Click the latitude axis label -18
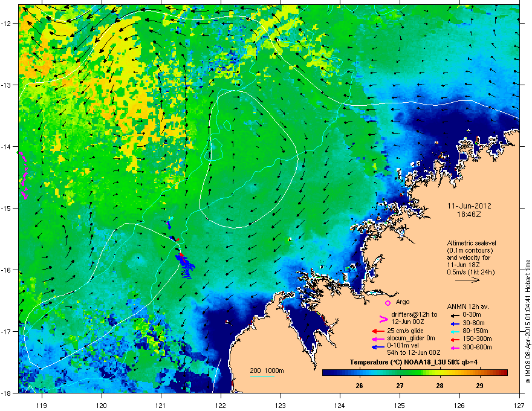 click(6, 393)
